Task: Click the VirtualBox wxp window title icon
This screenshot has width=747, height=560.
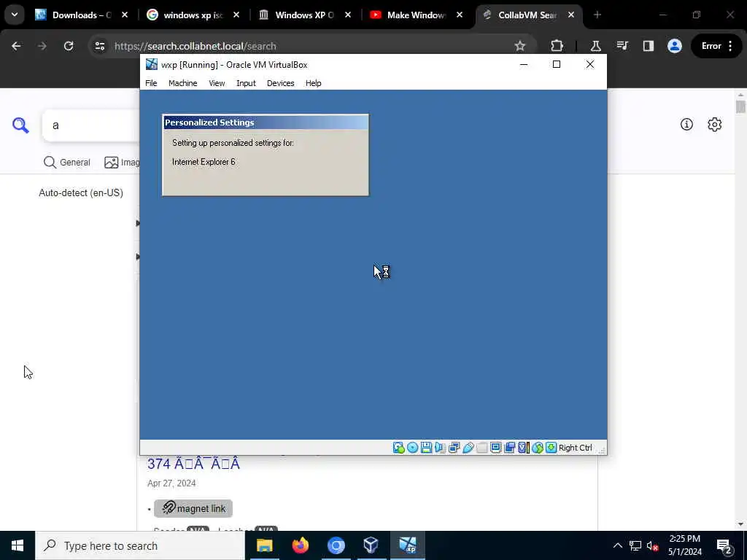Action: click(x=152, y=64)
